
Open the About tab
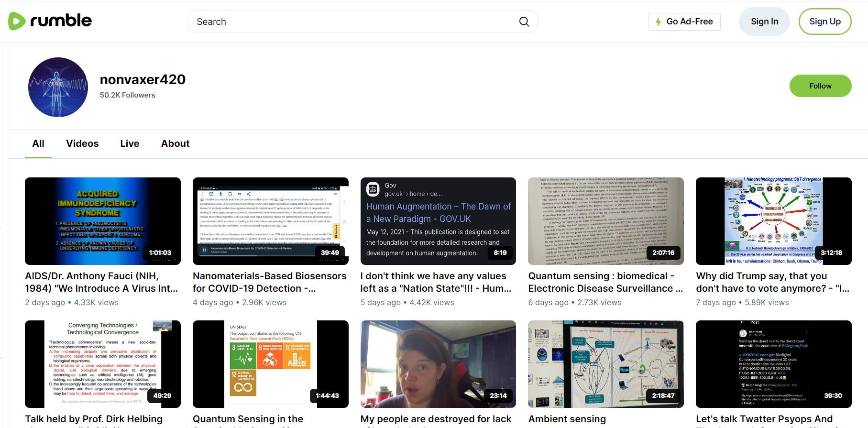pos(175,143)
